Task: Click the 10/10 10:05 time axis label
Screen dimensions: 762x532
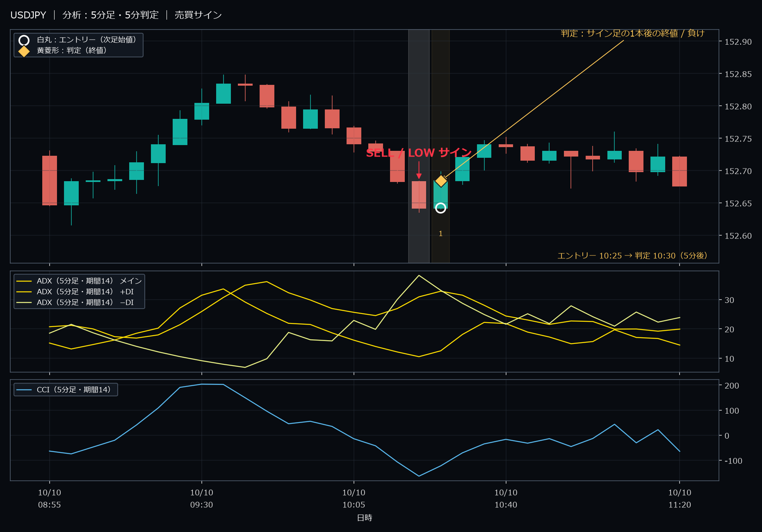Action: 354,499
